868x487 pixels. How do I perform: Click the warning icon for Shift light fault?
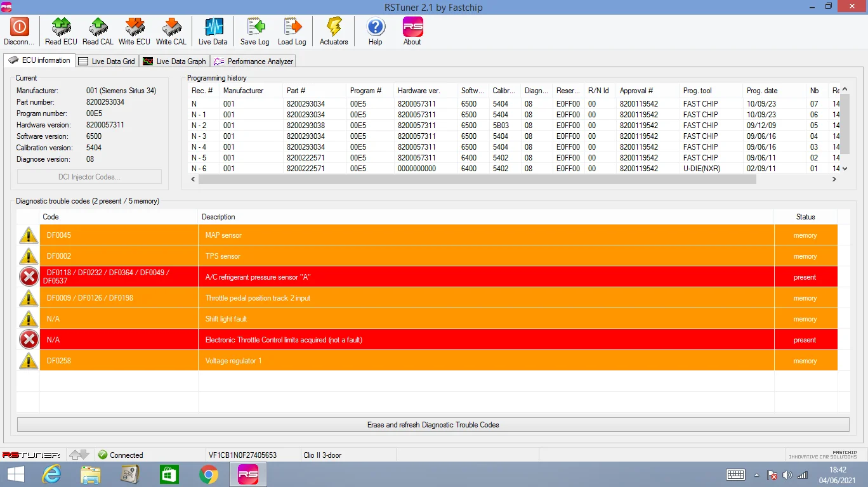point(29,319)
